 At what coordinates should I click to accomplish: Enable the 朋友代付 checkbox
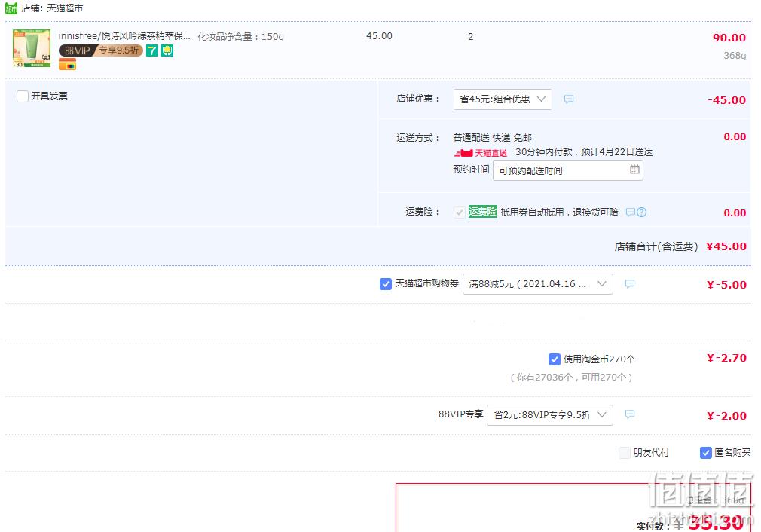coord(625,453)
